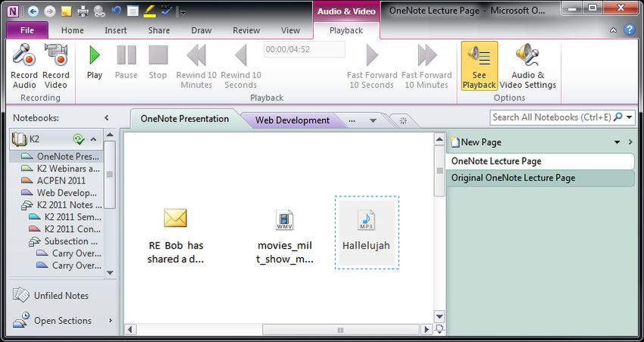644x342 pixels.
Task: Switch to the Share ribbon tab
Action: pos(159,30)
